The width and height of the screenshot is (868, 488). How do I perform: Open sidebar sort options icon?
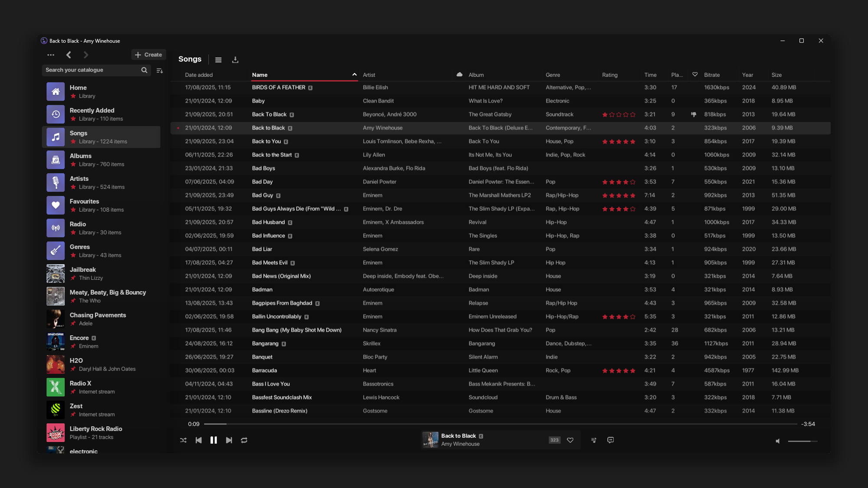(x=160, y=70)
